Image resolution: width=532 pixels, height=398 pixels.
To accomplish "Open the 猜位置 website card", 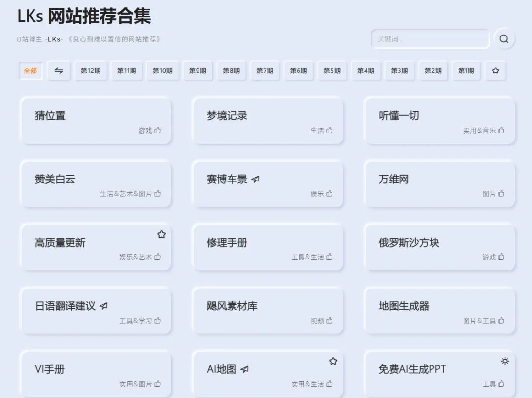I will [96, 121].
